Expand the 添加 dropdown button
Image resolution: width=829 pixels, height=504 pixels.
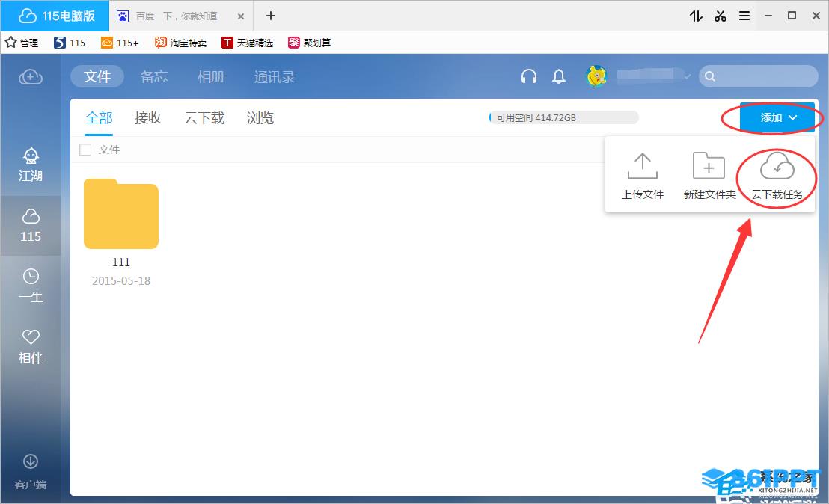[777, 117]
